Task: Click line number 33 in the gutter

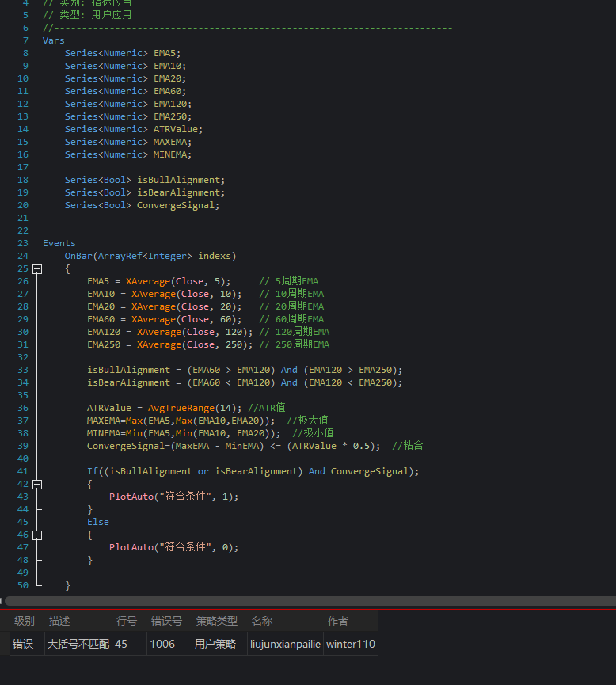Action: 23,370
